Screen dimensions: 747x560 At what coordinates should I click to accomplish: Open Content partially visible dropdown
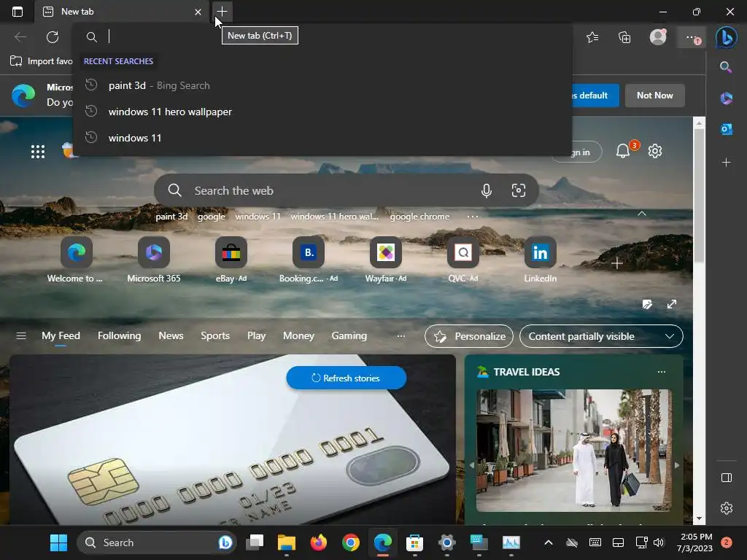click(x=601, y=336)
